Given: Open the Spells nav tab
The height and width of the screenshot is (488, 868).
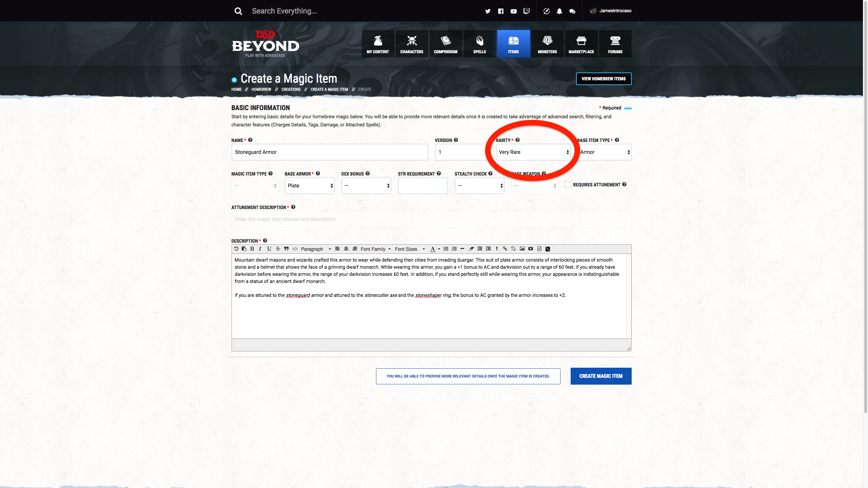Looking at the screenshot, I should coord(479,44).
